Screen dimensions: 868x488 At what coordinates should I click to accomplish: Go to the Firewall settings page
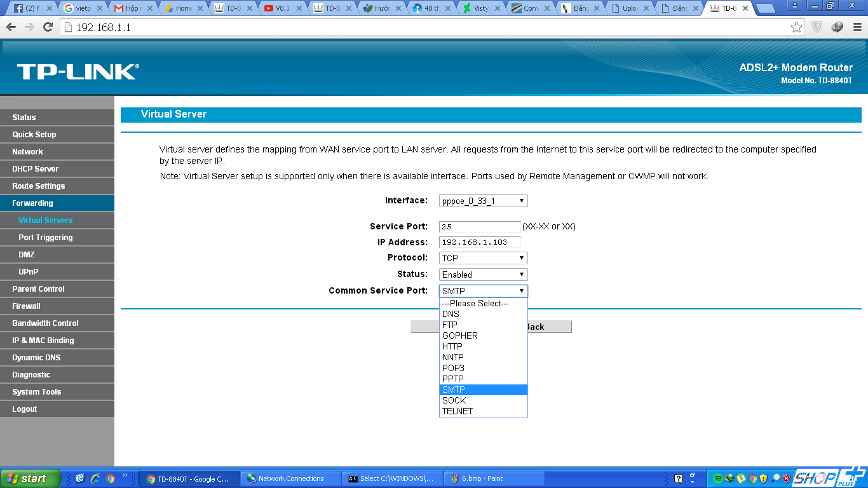pos(27,306)
